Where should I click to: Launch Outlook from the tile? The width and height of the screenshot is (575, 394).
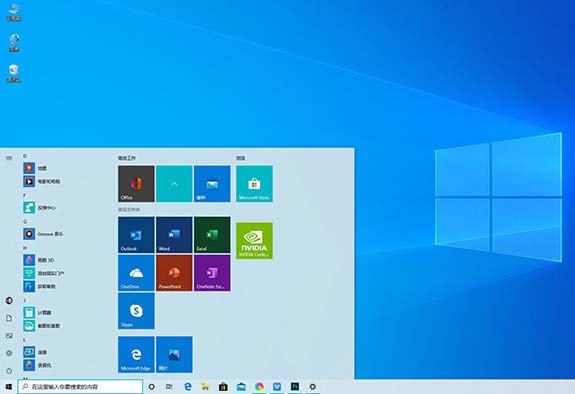coord(136,235)
